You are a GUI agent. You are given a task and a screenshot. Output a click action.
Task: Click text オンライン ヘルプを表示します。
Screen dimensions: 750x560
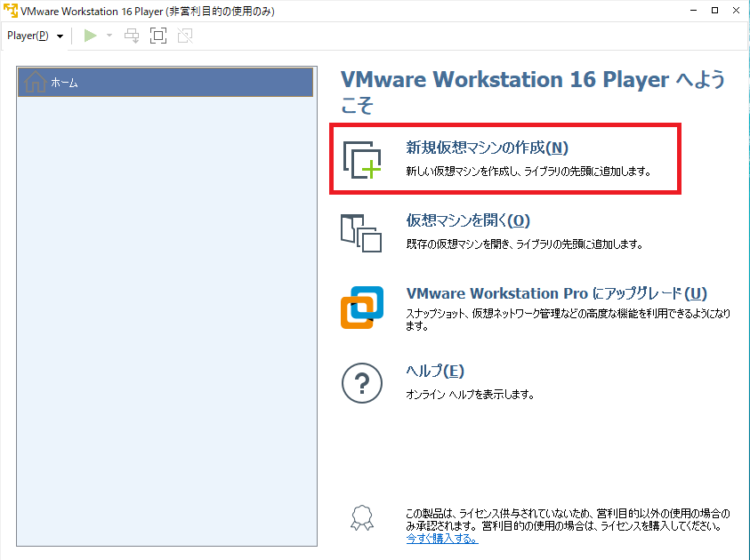470,395
